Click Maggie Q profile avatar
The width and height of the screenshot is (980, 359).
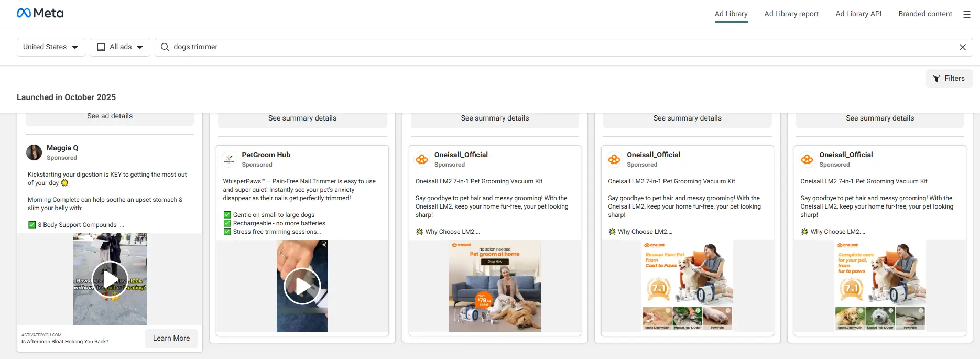click(34, 153)
